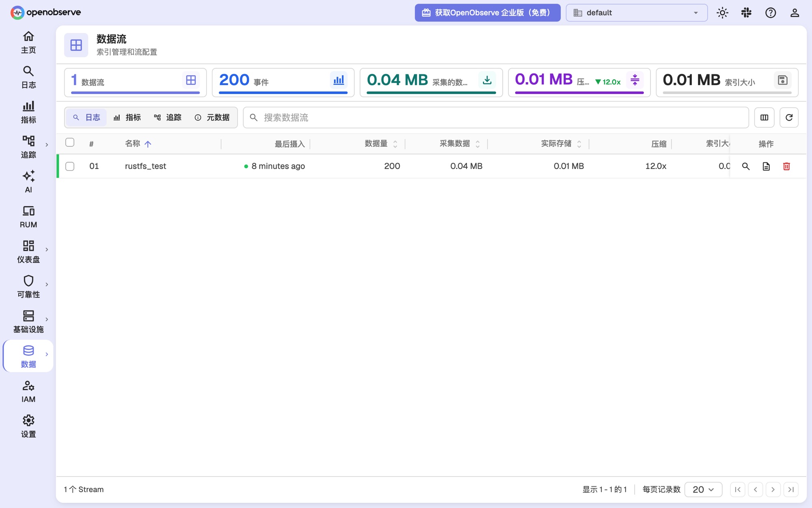Jump to the last page arrow
The width and height of the screenshot is (812, 508).
click(791, 489)
